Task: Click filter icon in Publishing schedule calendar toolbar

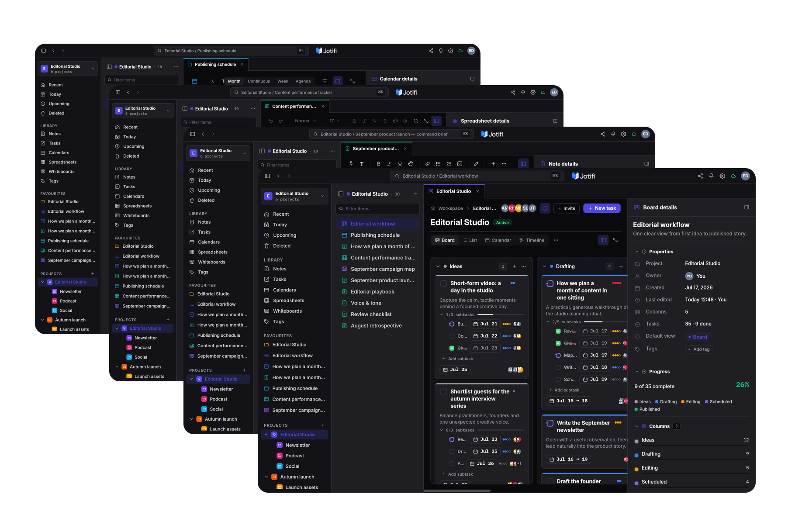Action: coord(325,81)
